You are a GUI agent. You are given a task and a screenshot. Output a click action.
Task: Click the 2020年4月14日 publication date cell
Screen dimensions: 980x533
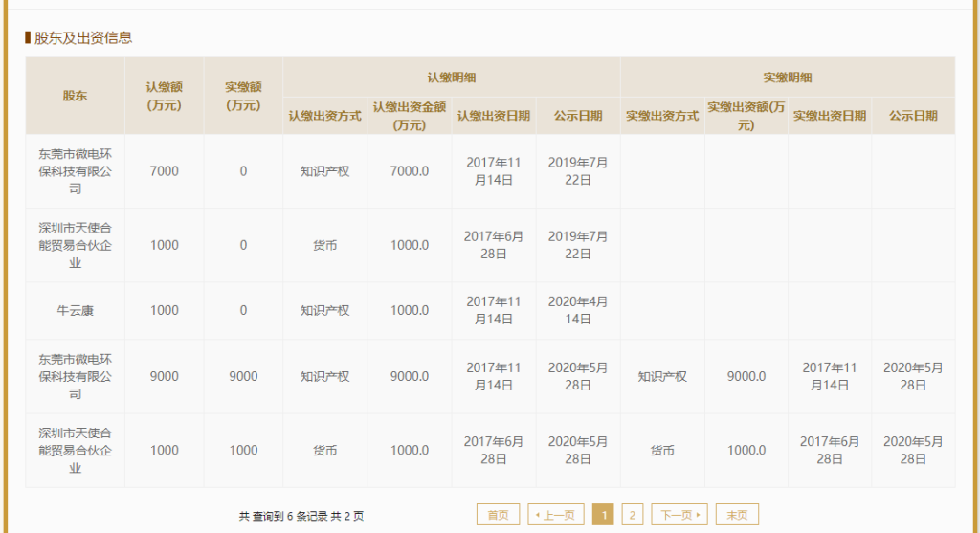(x=578, y=311)
